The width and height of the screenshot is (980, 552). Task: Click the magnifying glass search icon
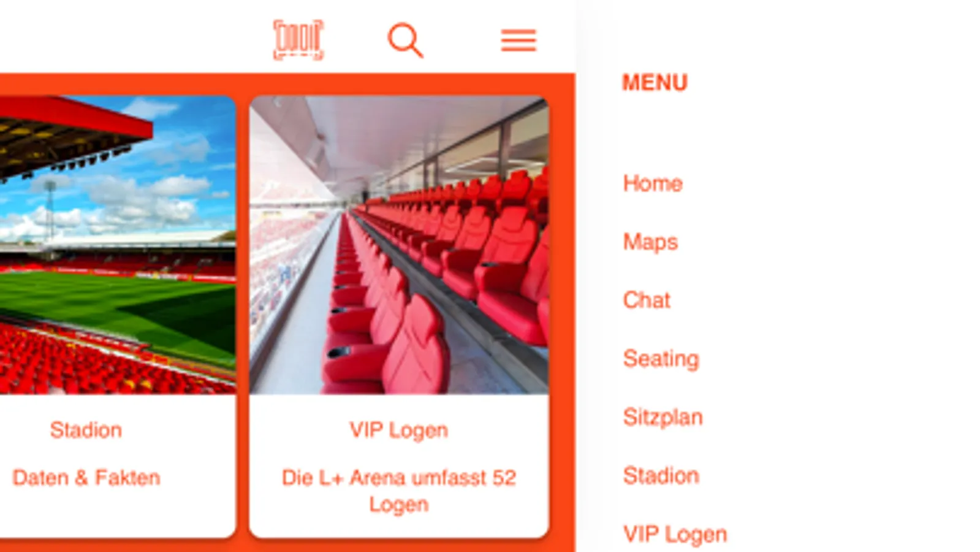[405, 40]
